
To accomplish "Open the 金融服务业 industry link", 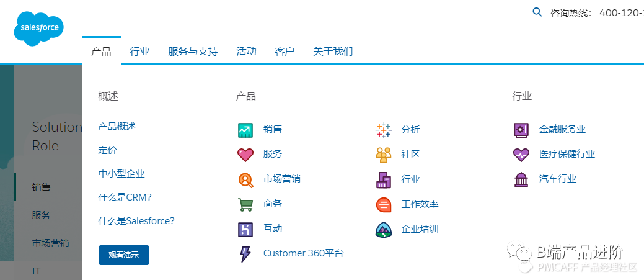I will click(563, 130).
